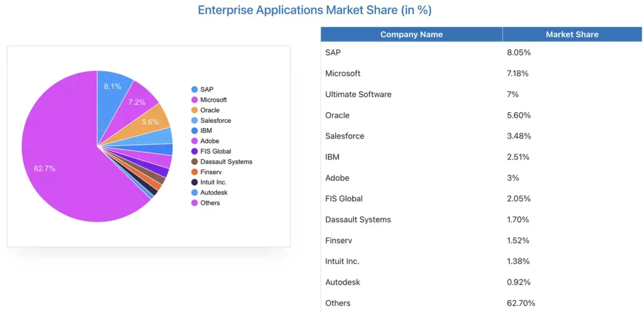644x313 pixels.
Task: Click the 8.05% market share value
Action: [x=519, y=52]
